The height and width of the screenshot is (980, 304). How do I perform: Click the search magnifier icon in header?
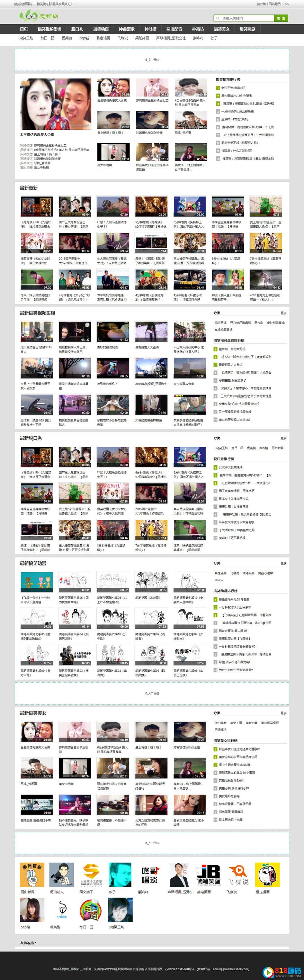coord(218,18)
